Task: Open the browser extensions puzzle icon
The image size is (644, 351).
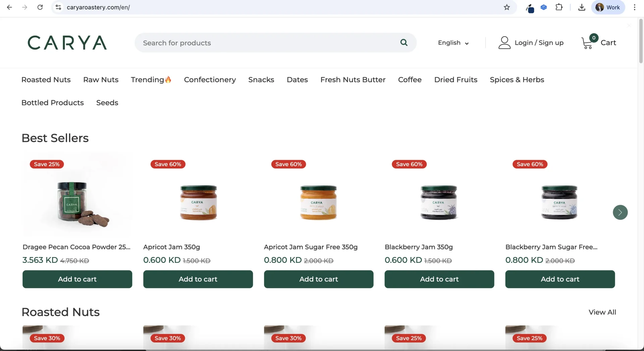Action: click(559, 7)
